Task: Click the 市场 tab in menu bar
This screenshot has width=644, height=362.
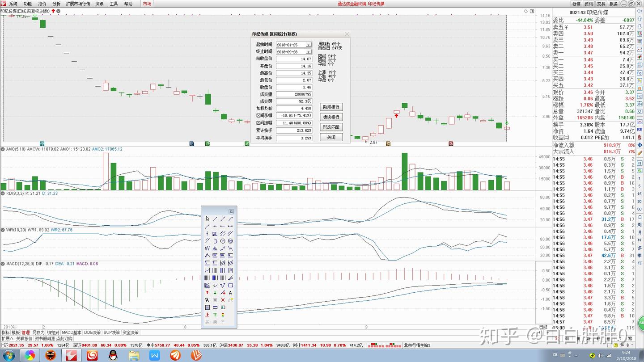Action: pos(147,4)
